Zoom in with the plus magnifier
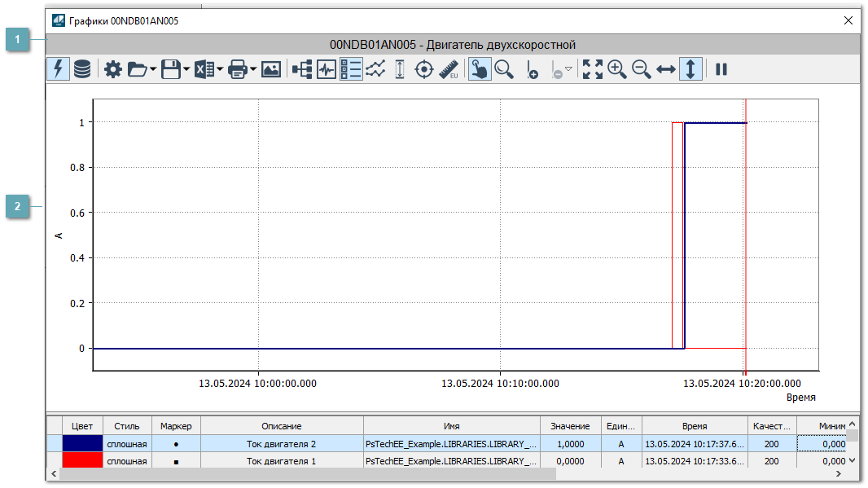 point(617,70)
